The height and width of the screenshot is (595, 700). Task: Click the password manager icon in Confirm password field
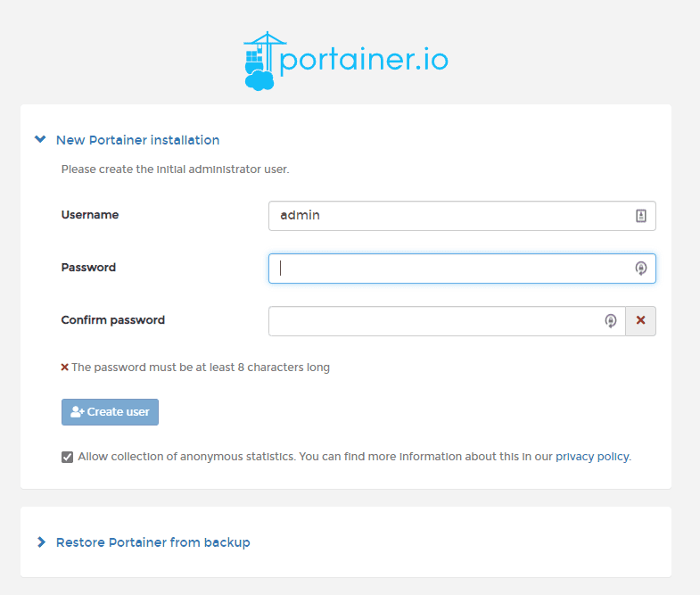click(611, 321)
